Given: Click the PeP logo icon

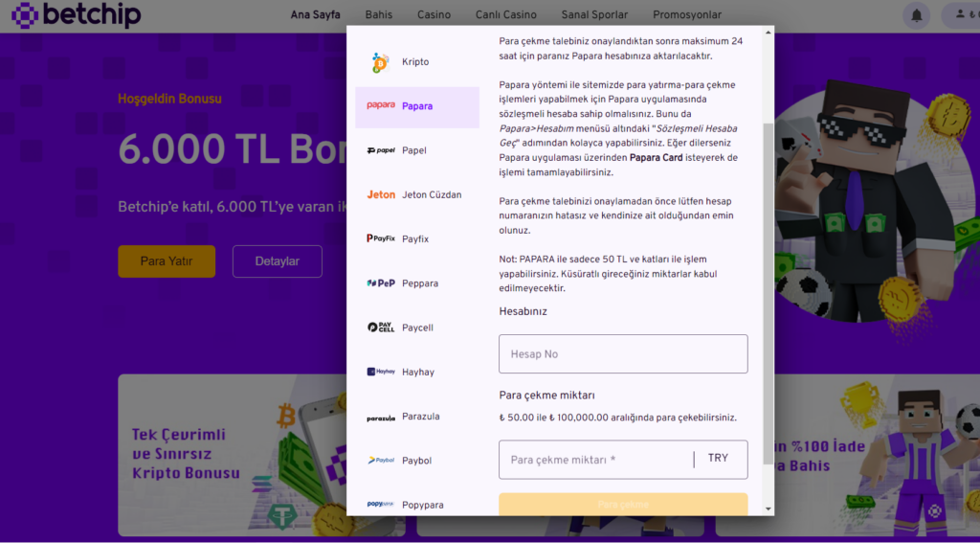Looking at the screenshot, I should (x=381, y=283).
